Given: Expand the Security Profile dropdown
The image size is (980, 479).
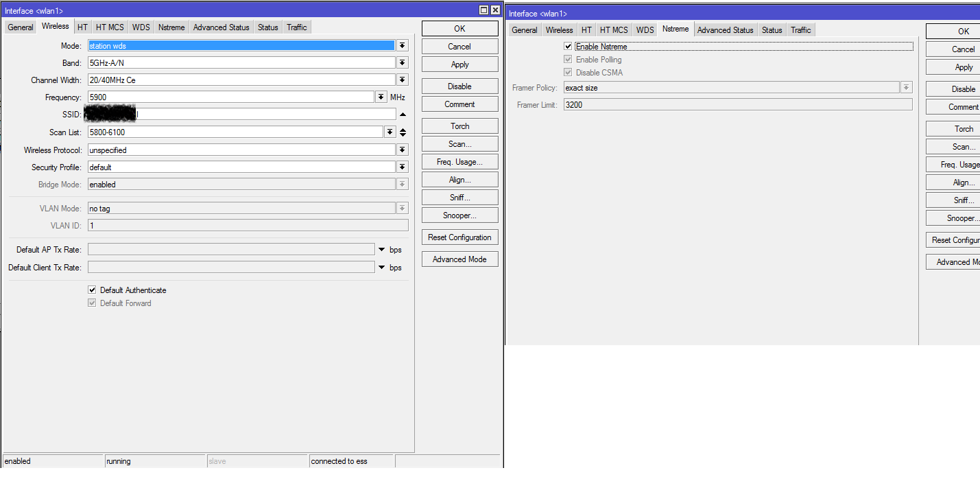Looking at the screenshot, I should point(403,167).
